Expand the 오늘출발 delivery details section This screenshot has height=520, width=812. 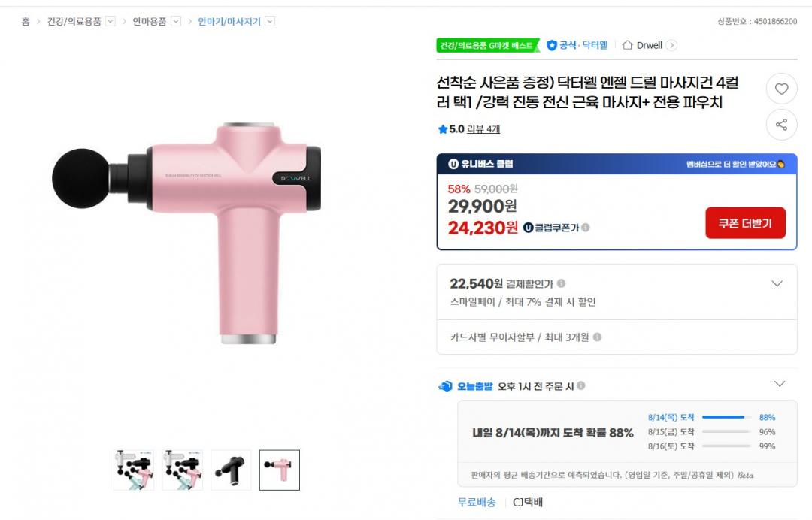(780, 384)
